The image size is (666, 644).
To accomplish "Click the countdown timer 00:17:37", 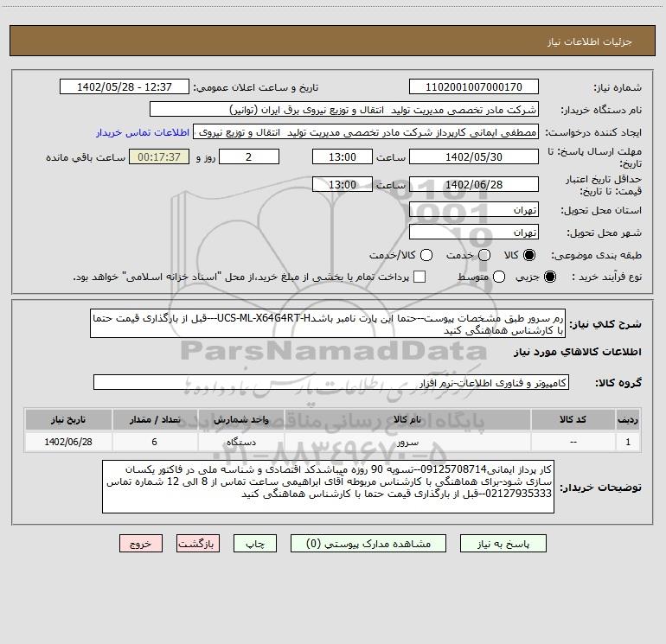I will coord(159,156).
